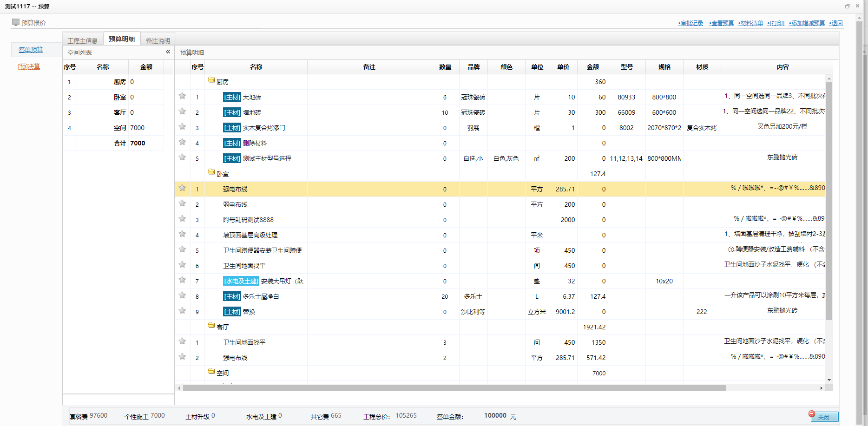This screenshot has width=868, height=426.
Task: Click star beside 弱电布线 row
Action: tap(182, 203)
